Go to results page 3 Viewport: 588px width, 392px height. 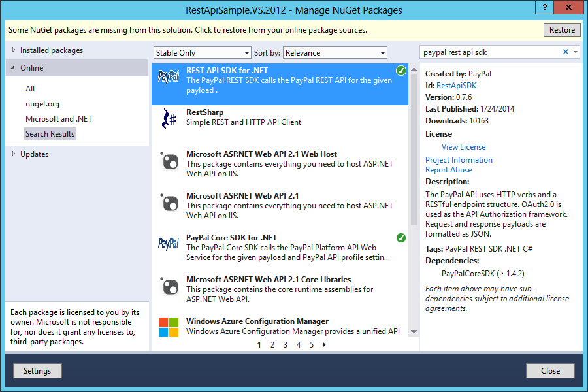[x=286, y=345]
